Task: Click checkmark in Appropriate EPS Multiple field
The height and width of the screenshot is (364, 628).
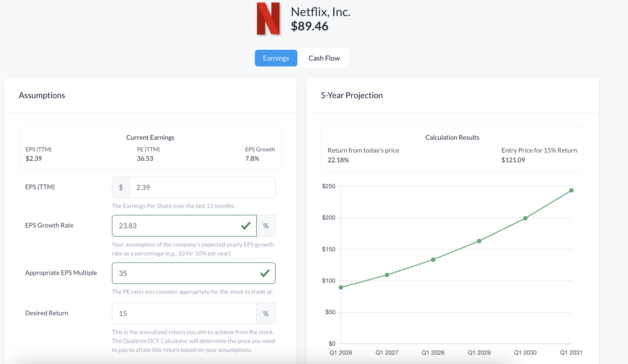Action: 265,273
